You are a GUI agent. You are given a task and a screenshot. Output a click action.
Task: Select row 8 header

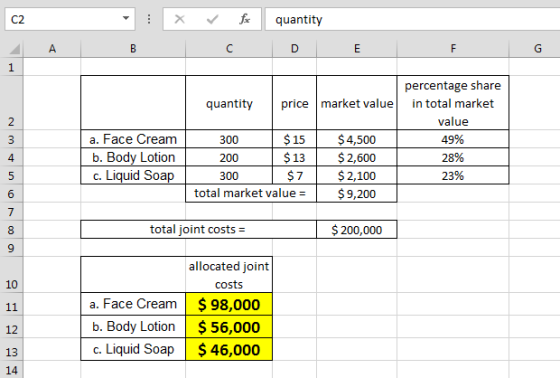(x=11, y=230)
